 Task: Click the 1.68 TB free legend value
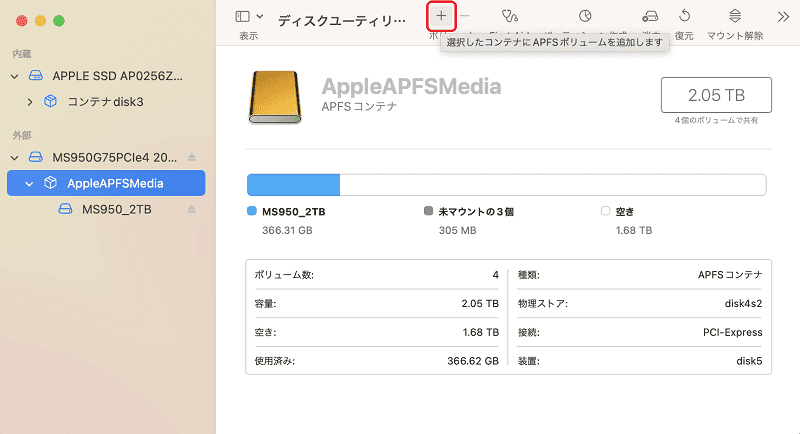coord(634,231)
